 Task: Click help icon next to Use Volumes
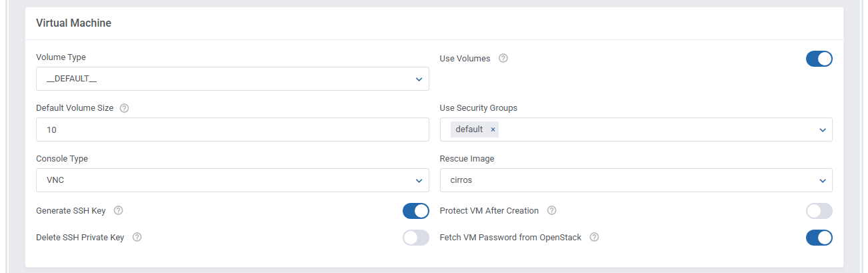503,59
